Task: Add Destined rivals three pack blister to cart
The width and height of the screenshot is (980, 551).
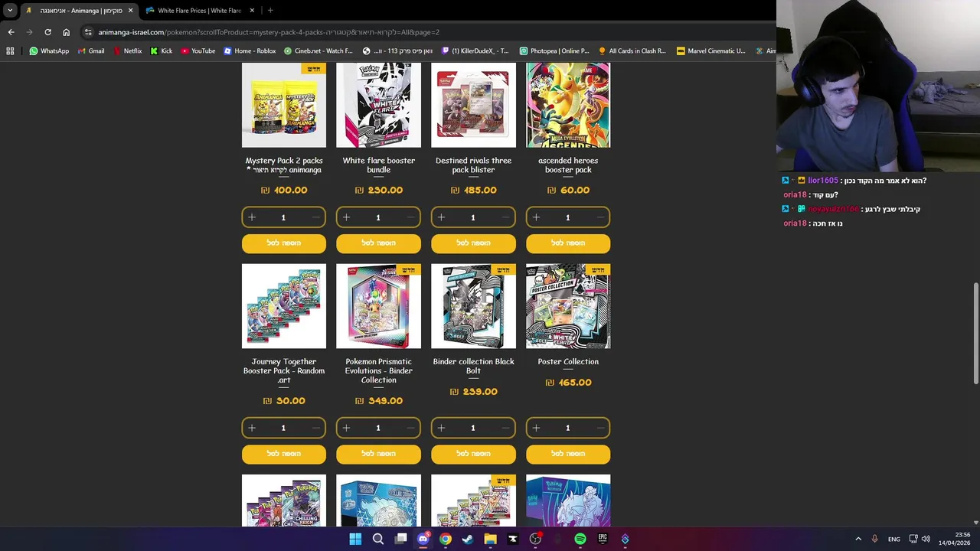Action: pos(473,243)
